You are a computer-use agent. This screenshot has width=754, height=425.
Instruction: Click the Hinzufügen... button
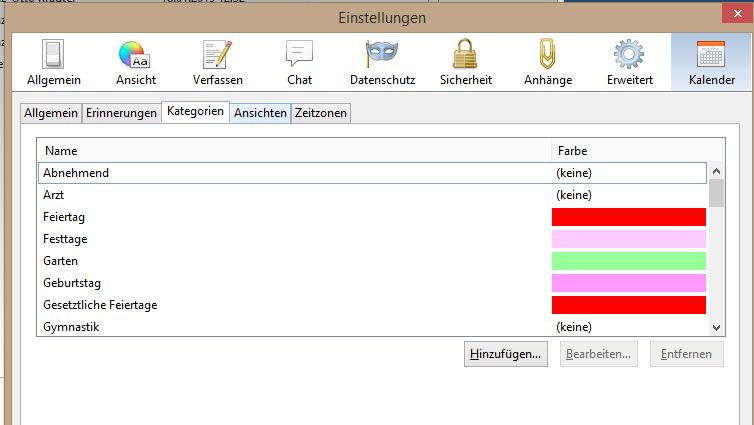coord(505,354)
